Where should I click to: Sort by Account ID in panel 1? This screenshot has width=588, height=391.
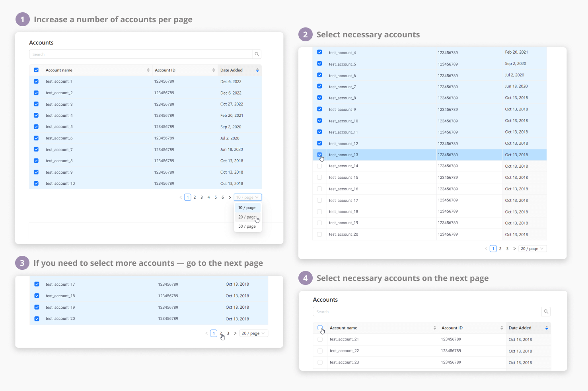[x=214, y=70]
